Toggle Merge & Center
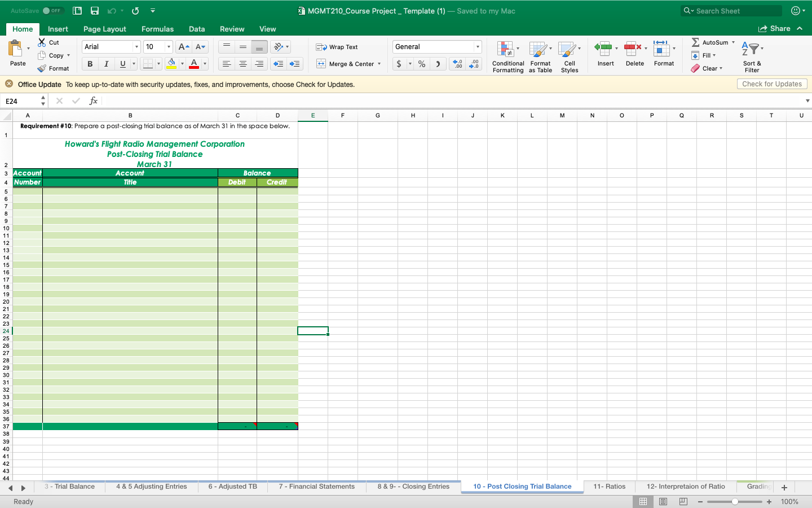The image size is (812, 508). pyautogui.click(x=345, y=64)
